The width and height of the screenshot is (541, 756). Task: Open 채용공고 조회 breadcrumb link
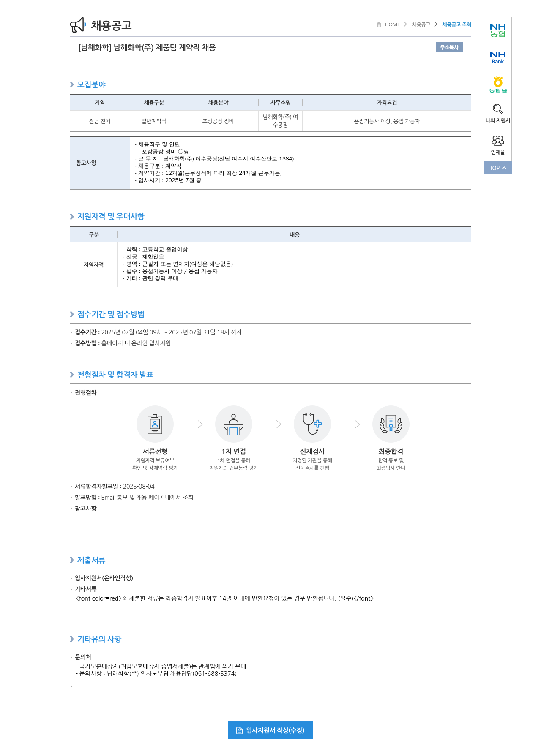point(456,24)
